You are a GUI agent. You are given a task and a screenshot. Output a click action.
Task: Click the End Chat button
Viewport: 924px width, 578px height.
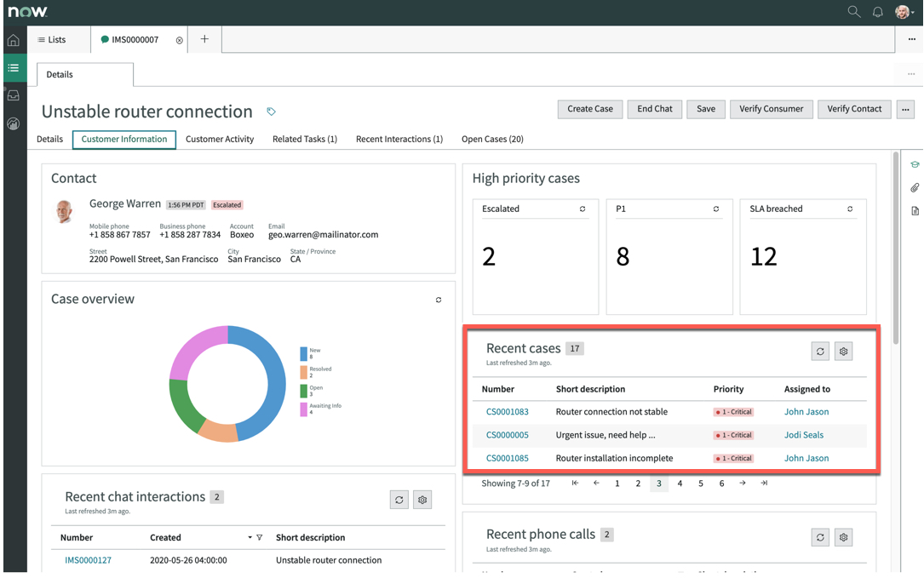coord(654,109)
